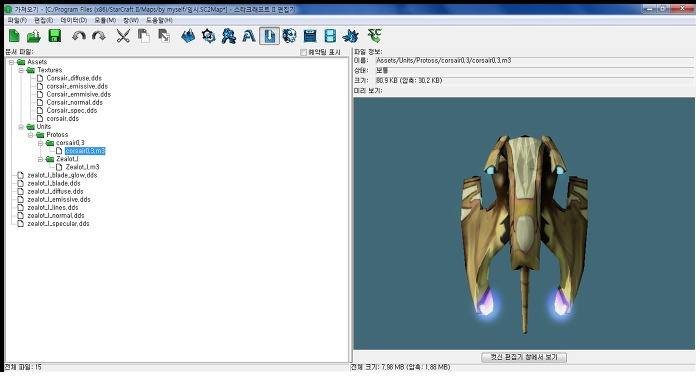Screen dimensions: 700x376
Task: Collapse the Zealot_l folder
Action: (41, 159)
